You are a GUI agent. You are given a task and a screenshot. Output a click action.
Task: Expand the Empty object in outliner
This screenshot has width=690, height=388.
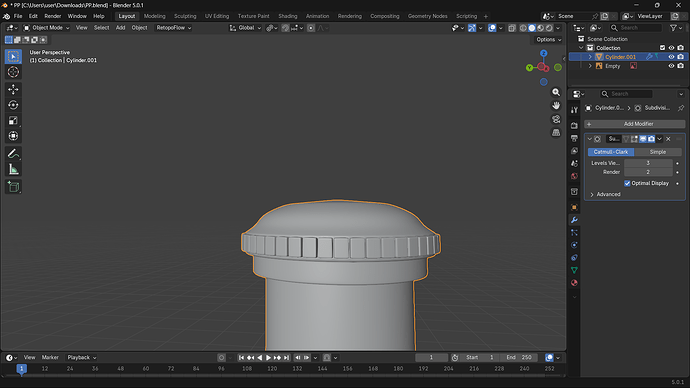(591, 66)
